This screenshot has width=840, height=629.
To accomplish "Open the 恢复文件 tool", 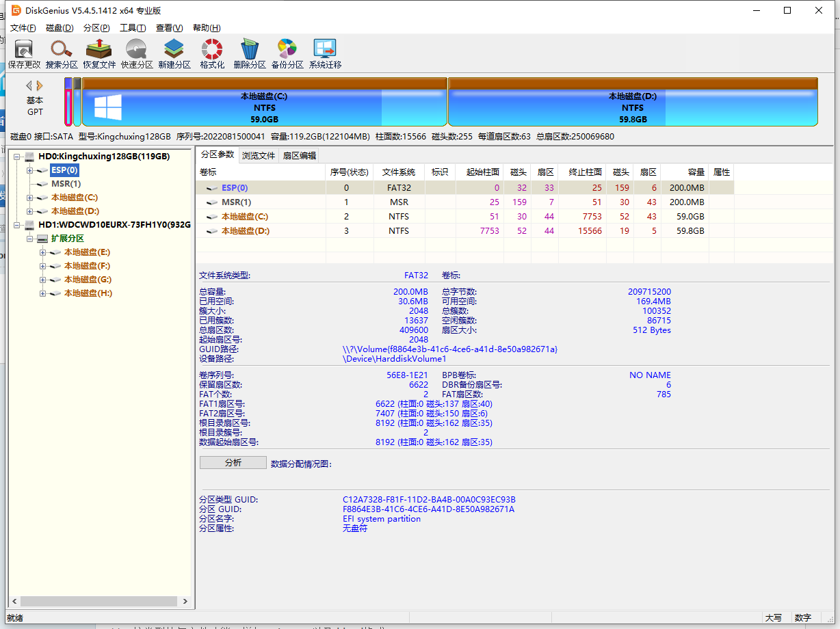I will 99,53.
